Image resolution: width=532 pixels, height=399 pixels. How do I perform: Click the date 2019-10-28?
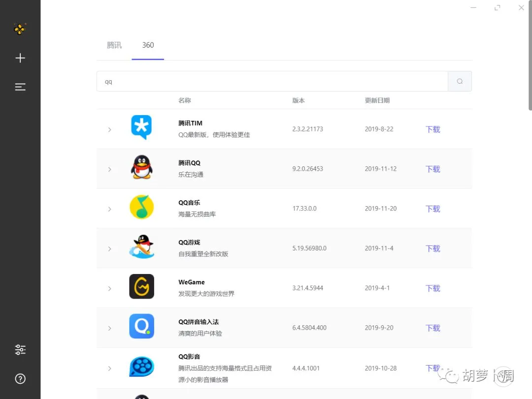(381, 368)
